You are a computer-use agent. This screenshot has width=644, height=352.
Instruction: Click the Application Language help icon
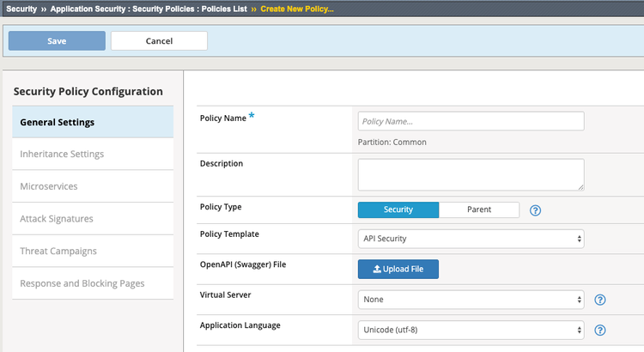click(x=600, y=330)
